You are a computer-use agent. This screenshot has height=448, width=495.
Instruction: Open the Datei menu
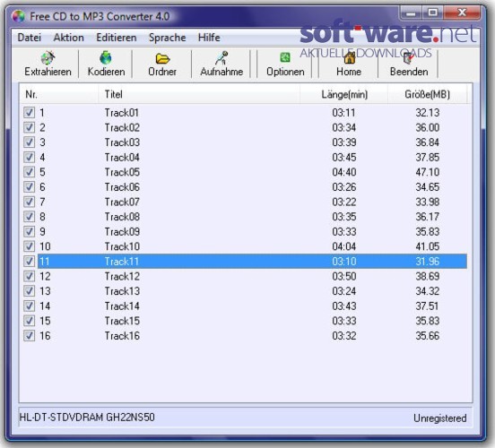coord(30,38)
